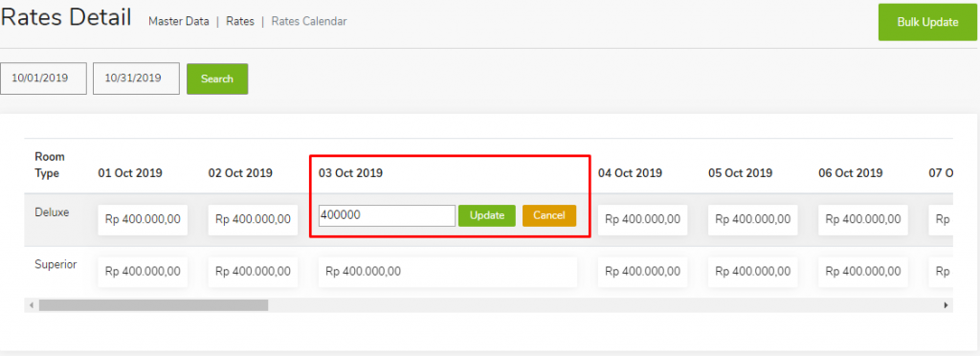Select Superior rate for 03 Oct 2019
980x356 pixels.
(448, 272)
